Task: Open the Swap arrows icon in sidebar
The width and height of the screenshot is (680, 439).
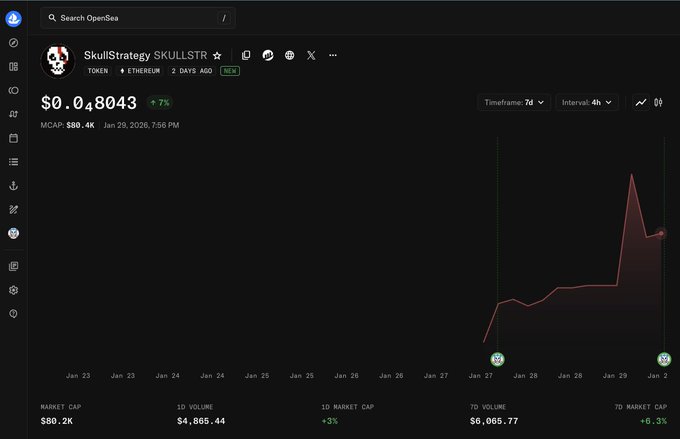Action: 13,114
